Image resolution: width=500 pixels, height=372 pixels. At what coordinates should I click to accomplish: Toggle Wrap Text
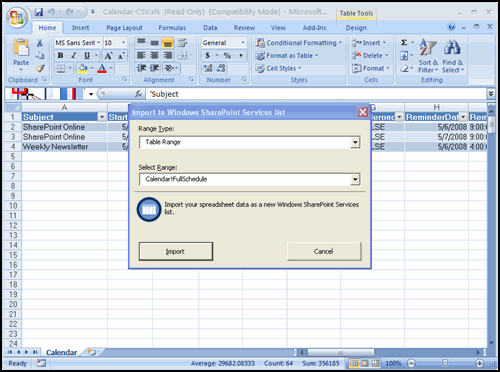(x=182, y=42)
